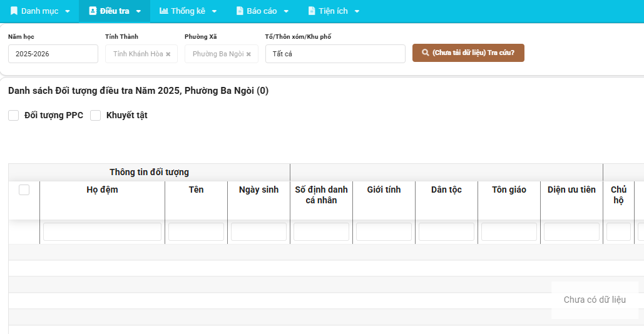Screen dimensions: 644x334
Task: Open the Báo cáo menu
Action: pyautogui.click(x=262, y=11)
